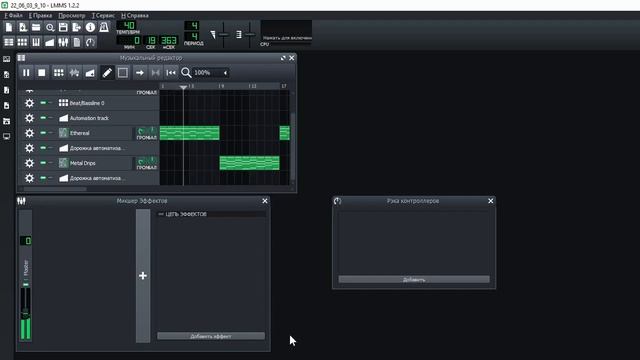Screen dimensions: 640x360
Task: Open the Project Notes toolbar icon
Action: coord(77,42)
